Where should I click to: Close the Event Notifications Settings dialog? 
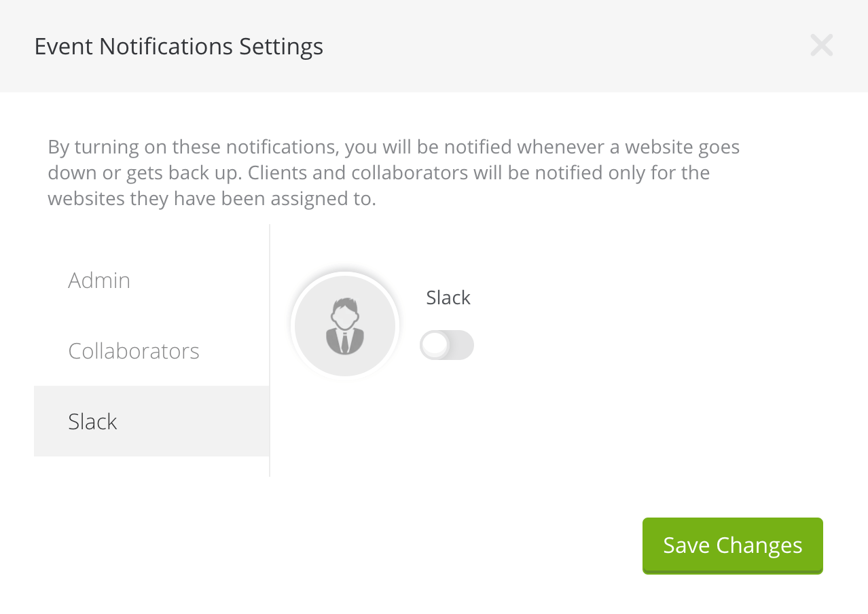[821, 46]
